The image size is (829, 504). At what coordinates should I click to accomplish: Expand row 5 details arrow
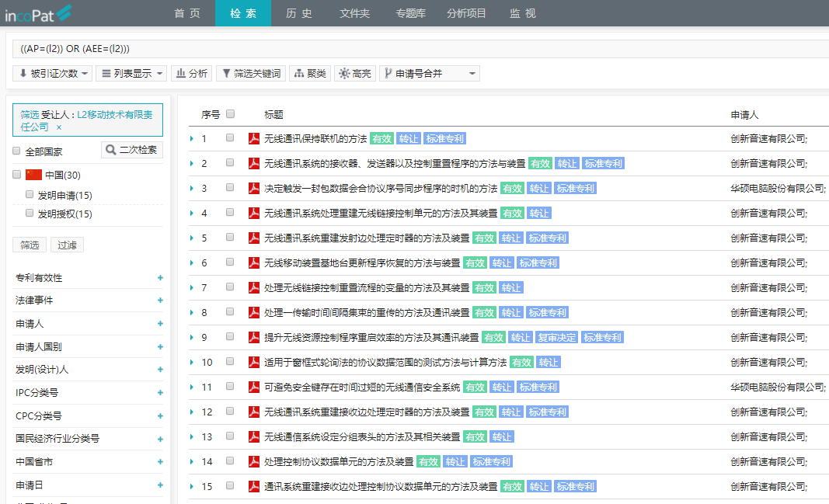192,238
